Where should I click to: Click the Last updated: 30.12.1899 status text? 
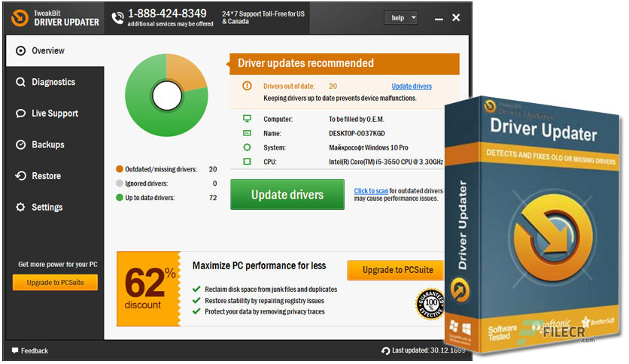point(428,350)
